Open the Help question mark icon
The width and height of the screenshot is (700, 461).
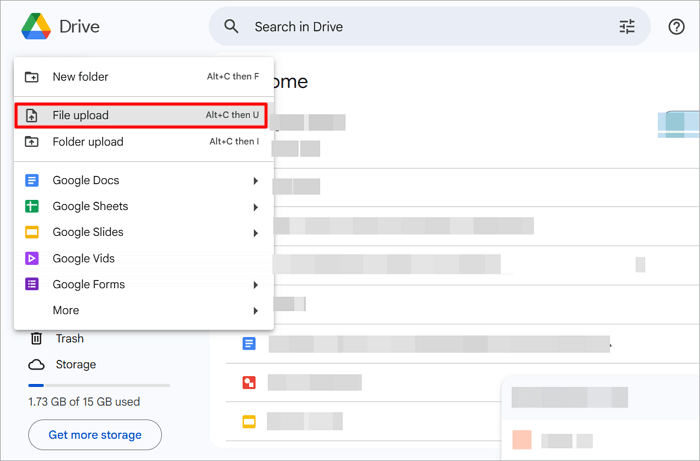coord(676,27)
